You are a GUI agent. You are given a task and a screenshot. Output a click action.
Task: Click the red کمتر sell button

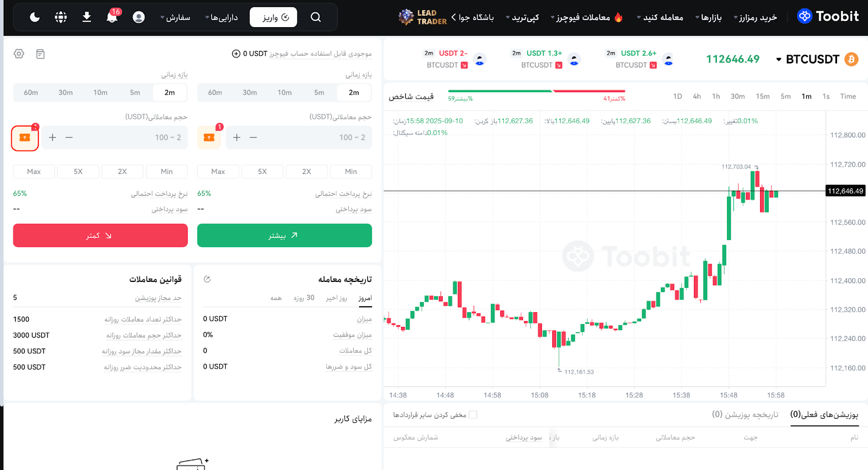100,235
